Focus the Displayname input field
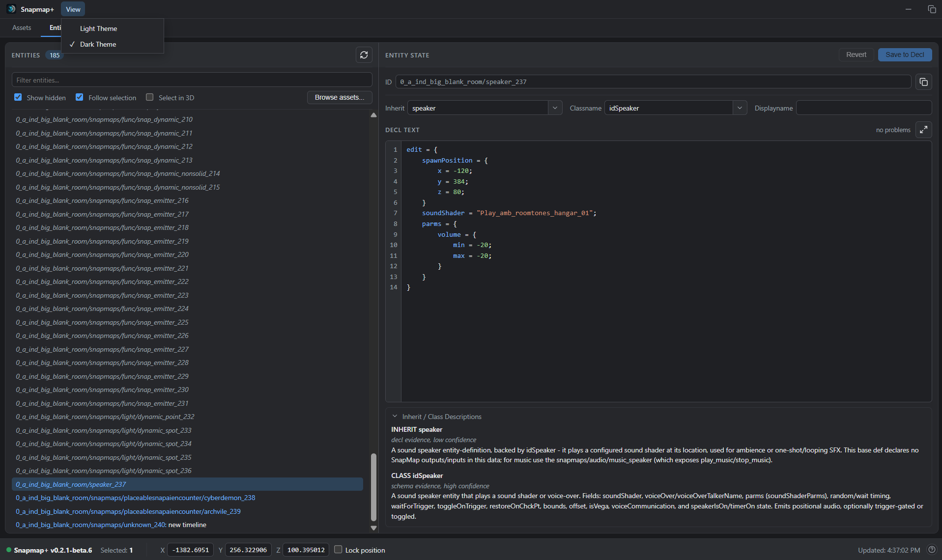The image size is (942, 560). (x=863, y=108)
